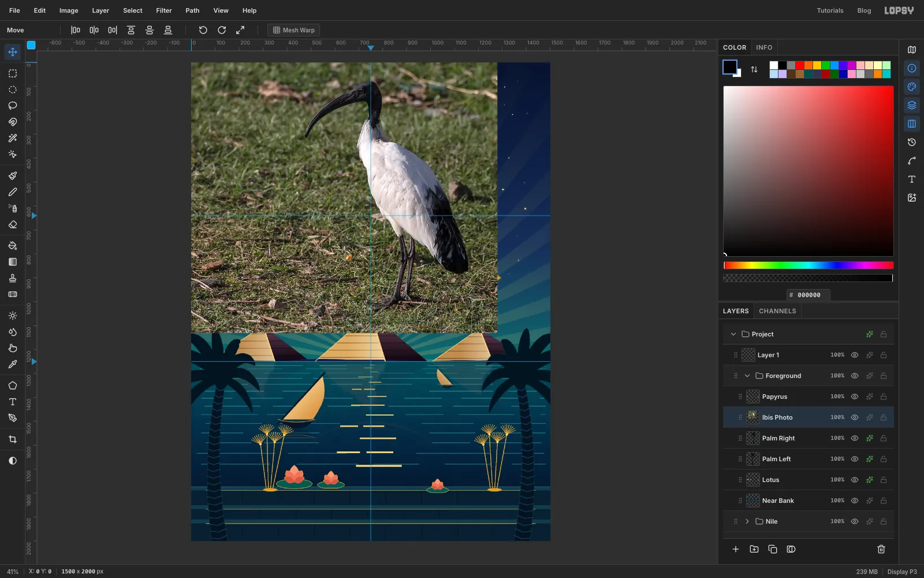Open the 41% zoom level control
The image size is (924, 578).
[x=13, y=572]
